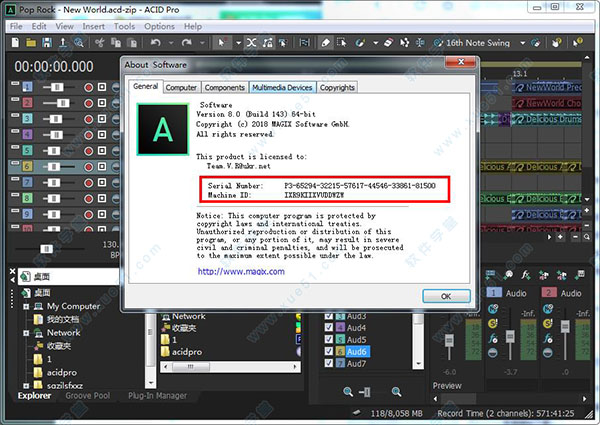The height and width of the screenshot is (425, 600).
Task: Open the Groove Pool tab
Action: coord(88,396)
